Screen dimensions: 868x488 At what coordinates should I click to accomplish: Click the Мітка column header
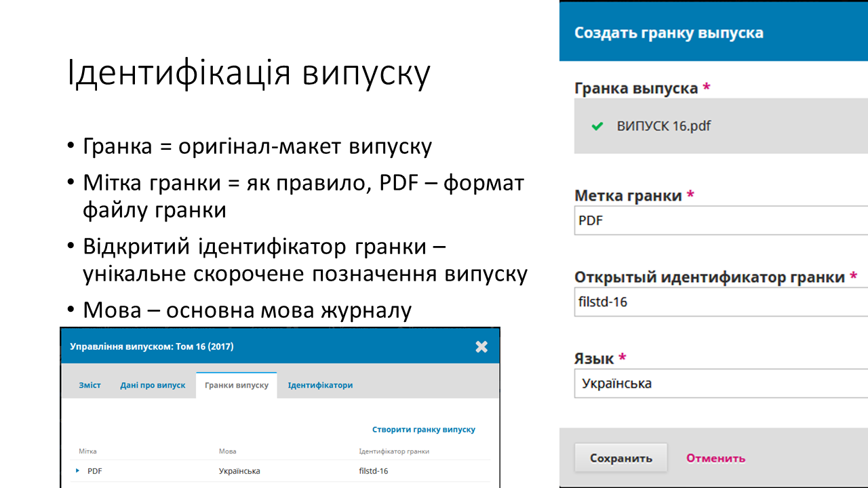pyautogui.click(x=87, y=451)
